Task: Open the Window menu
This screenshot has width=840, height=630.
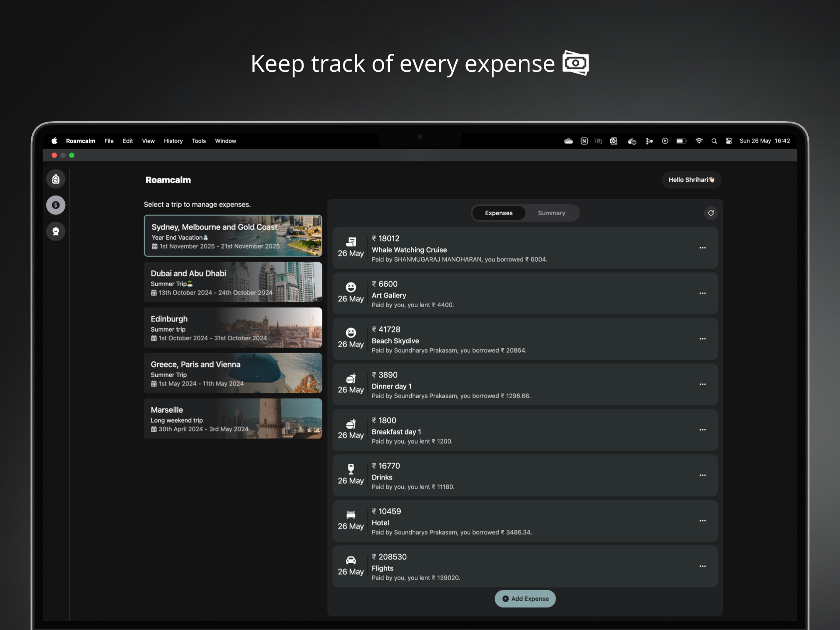Action: tap(225, 141)
